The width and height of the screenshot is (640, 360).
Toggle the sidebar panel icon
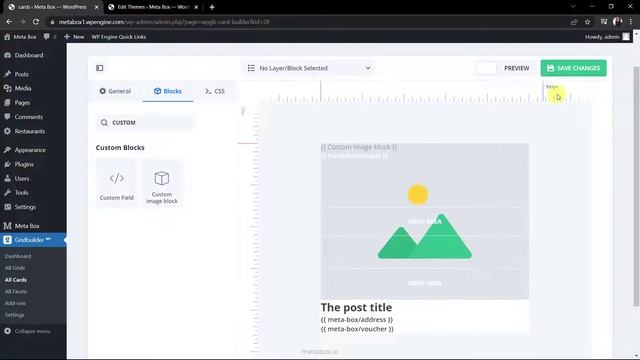click(x=100, y=68)
